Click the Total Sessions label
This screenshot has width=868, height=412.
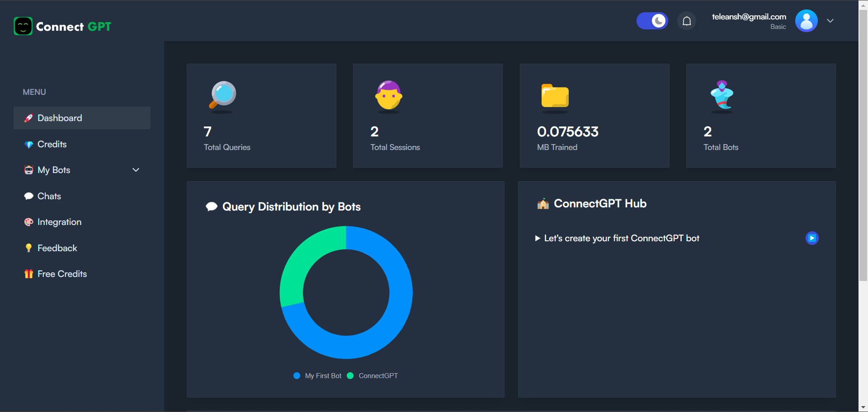[395, 147]
